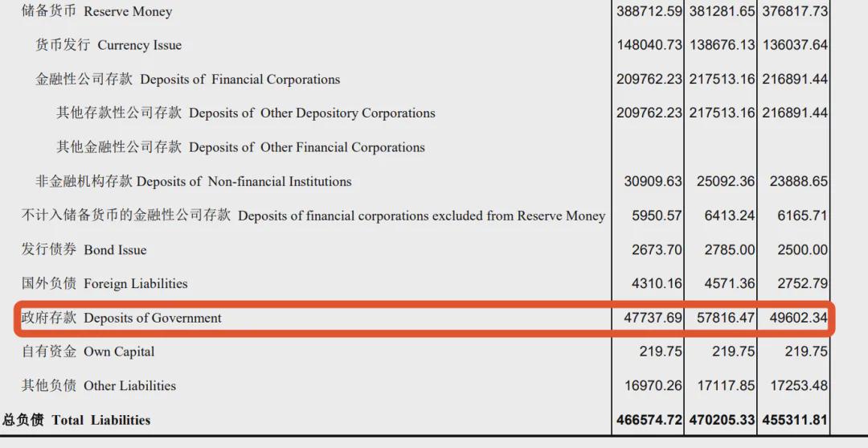This screenshot has width=868, height=448.
Task: Select Currency Issue value 136037.64
Action: (795, 45)
